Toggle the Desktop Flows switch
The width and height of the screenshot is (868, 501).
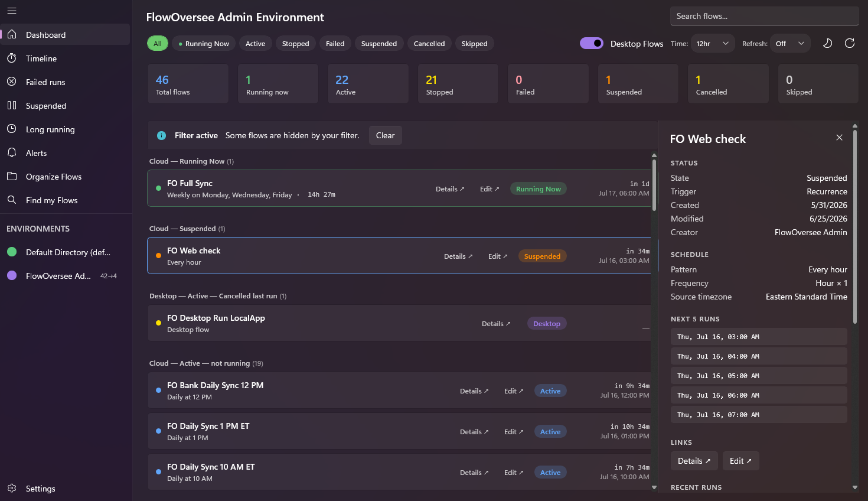(x=591, y=43)
